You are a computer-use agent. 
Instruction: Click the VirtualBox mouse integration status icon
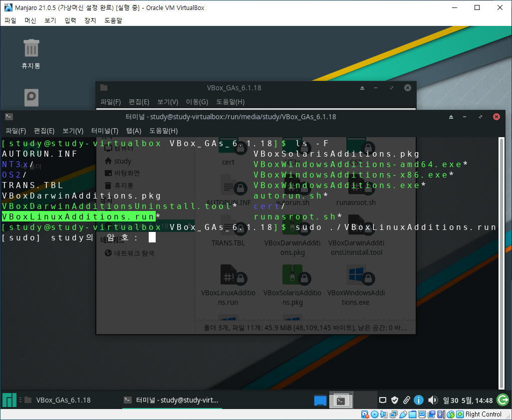pos(451,415)
